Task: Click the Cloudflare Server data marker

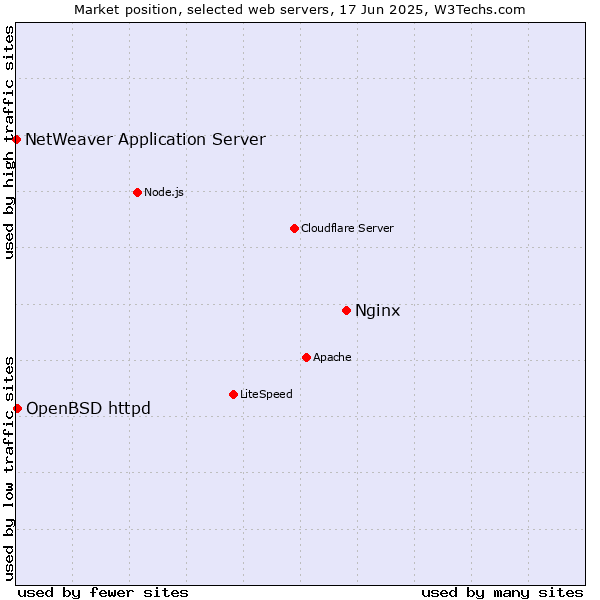Action: (294, 228)
